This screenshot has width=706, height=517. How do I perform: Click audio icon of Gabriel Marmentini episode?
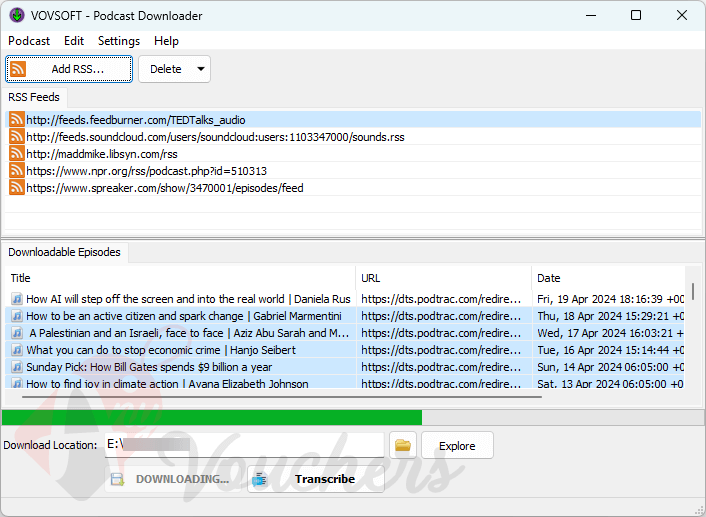(x=17, y=316)
